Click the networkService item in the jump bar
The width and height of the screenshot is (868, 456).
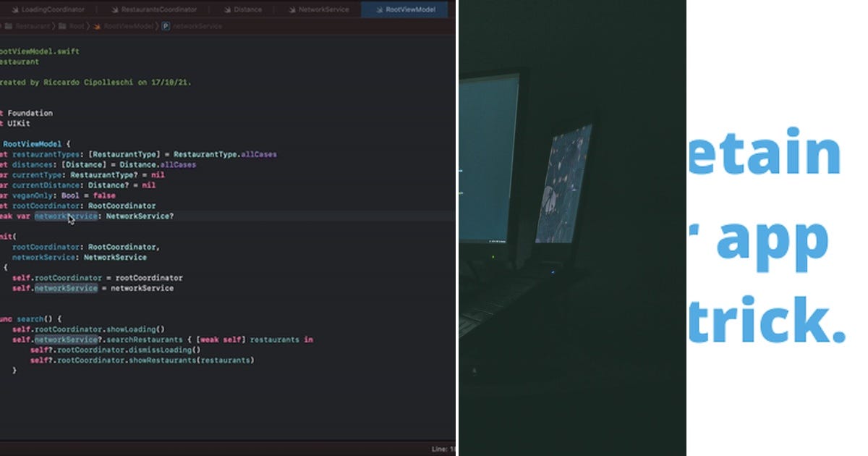[x=197, y=26]
